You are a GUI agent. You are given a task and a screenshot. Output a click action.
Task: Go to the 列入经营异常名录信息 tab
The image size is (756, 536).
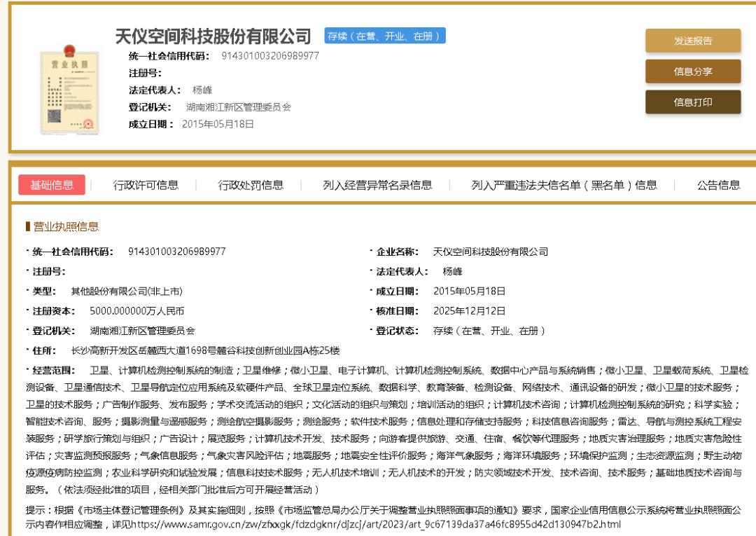377,185
